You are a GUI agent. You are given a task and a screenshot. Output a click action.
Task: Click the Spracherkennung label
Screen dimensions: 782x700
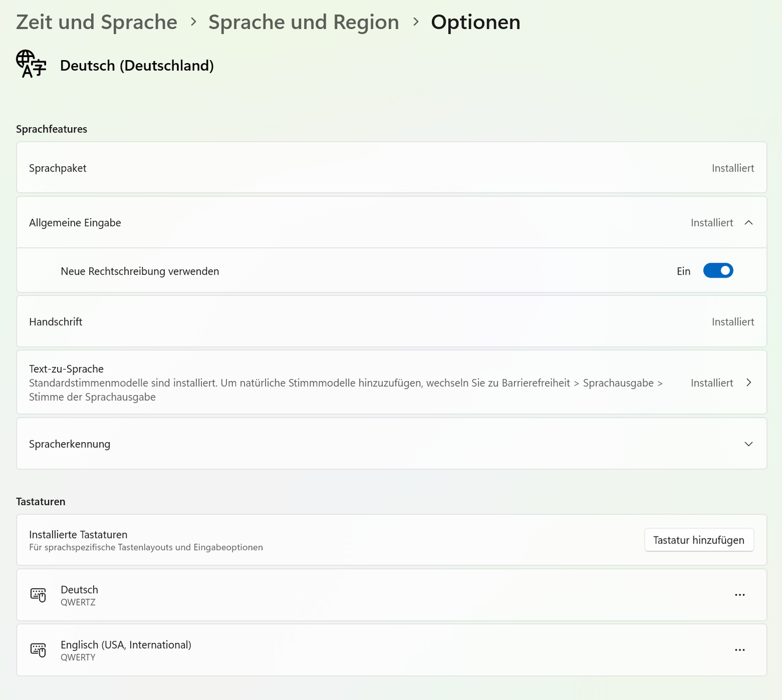click(70, 444)
